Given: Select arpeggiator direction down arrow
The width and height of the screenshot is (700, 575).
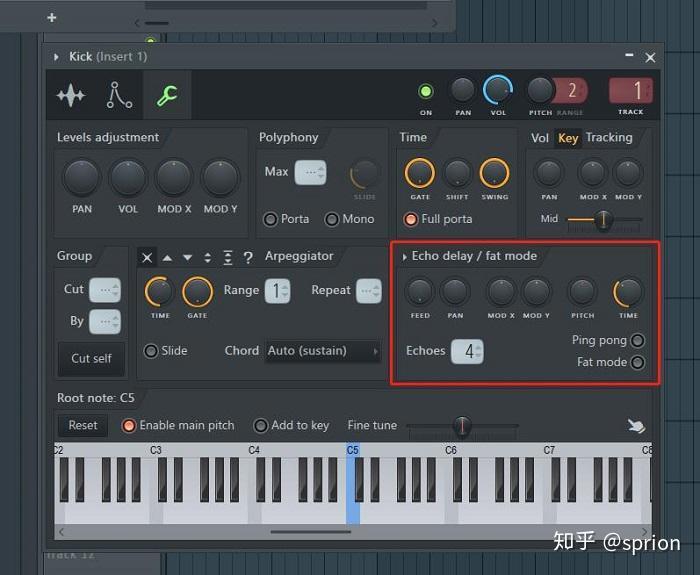Looking at the screenshot, I should [188, 258].
